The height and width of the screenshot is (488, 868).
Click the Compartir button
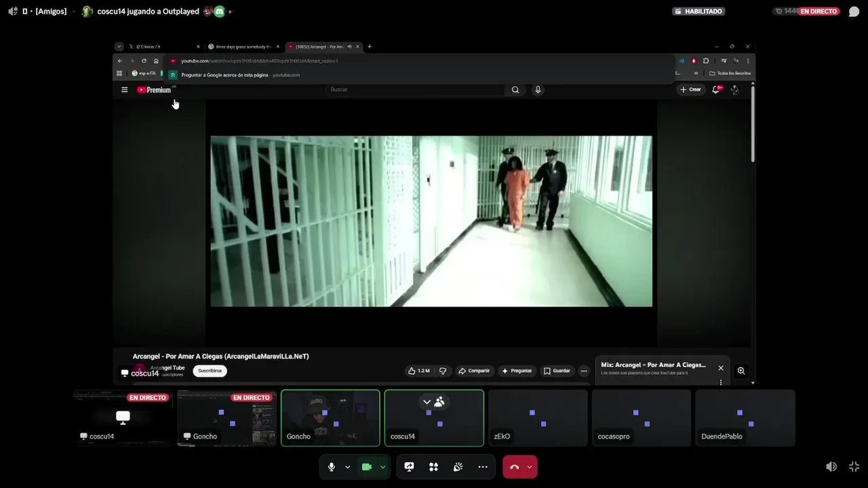[474, 371]
